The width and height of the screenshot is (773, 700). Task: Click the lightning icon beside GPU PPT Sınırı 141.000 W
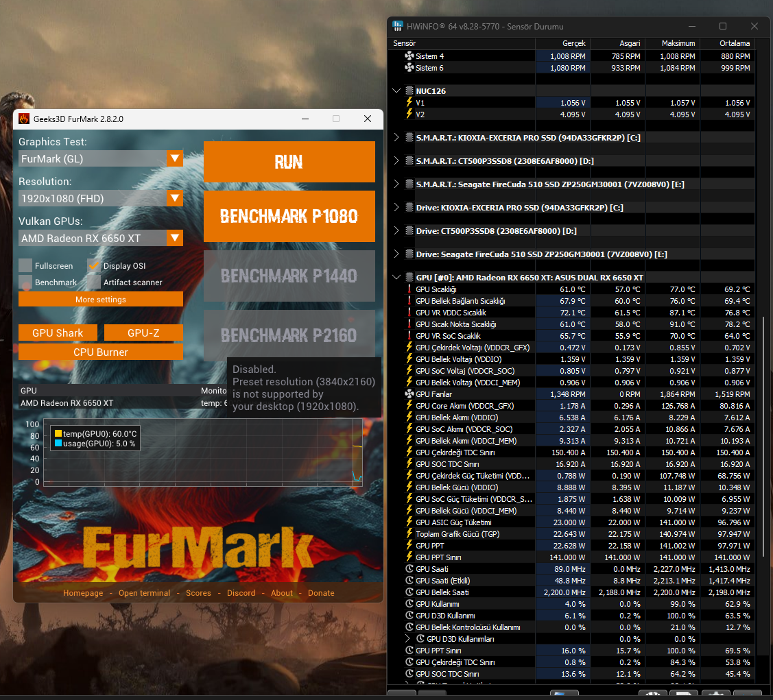coord(409,557)
